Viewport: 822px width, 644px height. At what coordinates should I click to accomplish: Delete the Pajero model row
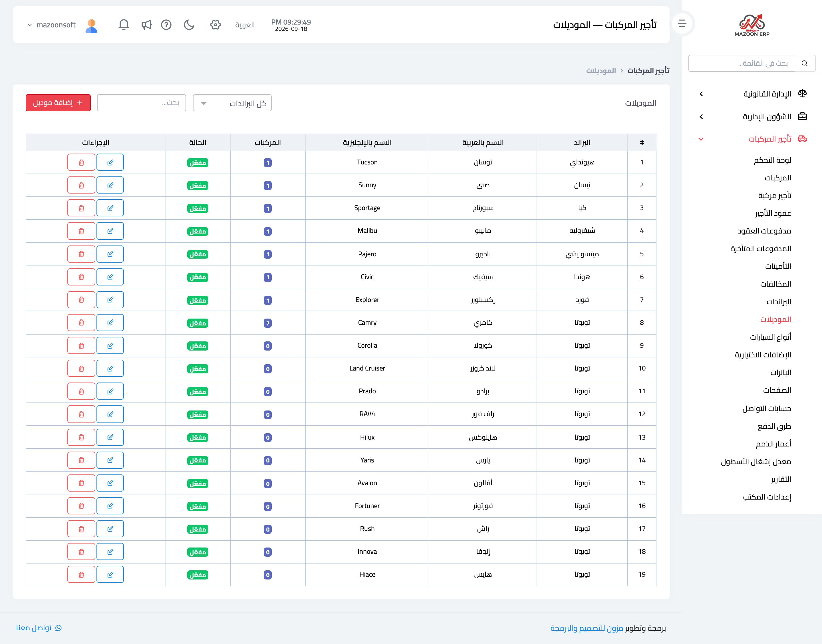click(x=81, y=254)
